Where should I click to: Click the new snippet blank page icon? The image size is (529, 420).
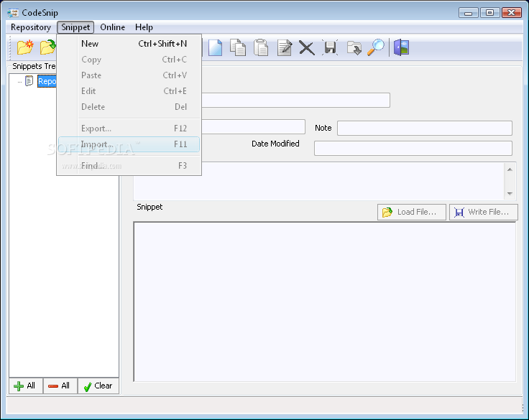click(x=215, y=47)
